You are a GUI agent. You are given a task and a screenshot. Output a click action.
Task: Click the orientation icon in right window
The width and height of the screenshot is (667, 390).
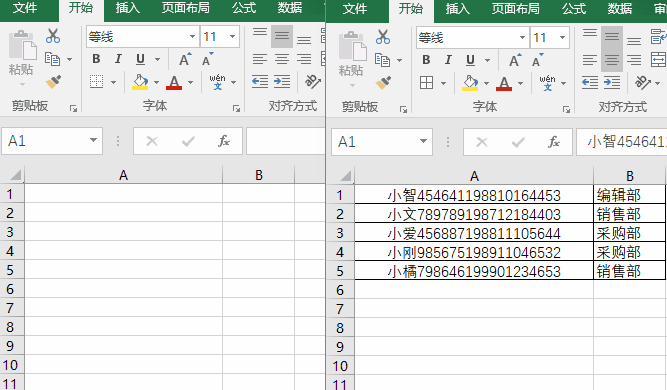(643, 82)
